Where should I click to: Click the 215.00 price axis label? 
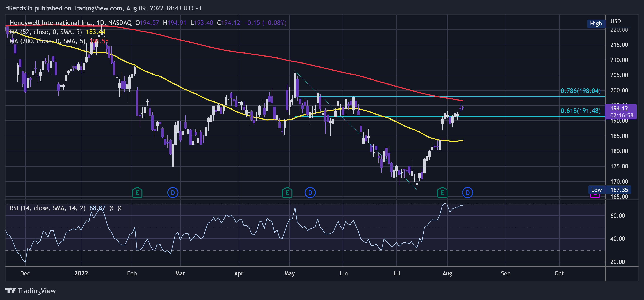click(619, 45)
